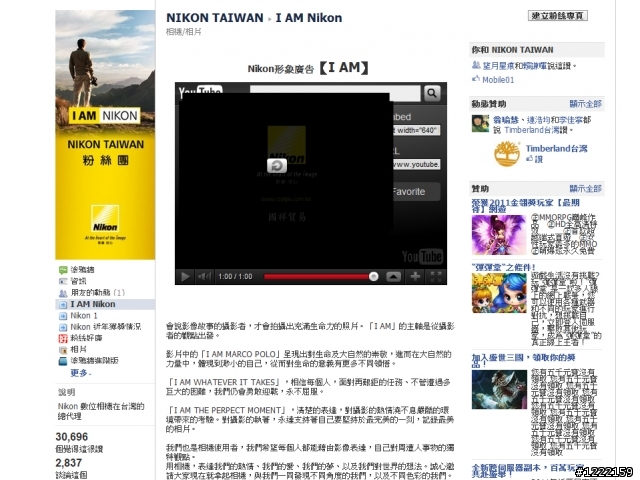The image size is (640, 480).
Task: Click the dark warrior game ad image
Action: click(499, 389)
